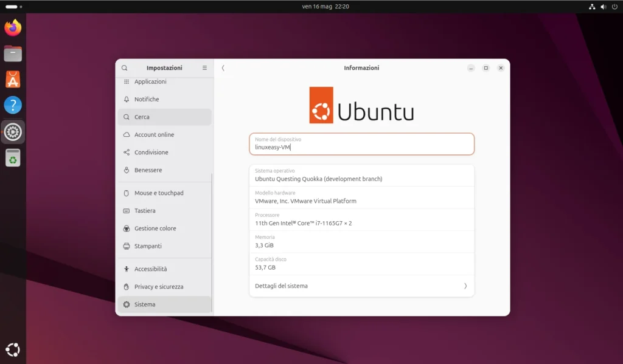
Task: Click the Mouse e touchpad icon
Action: tap(127, 193)
